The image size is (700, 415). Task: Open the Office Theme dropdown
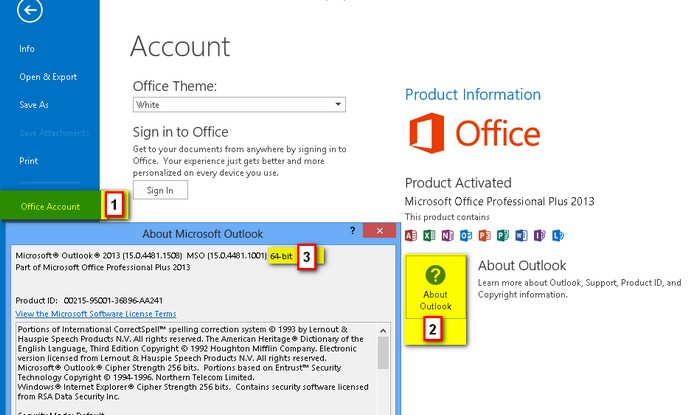pos(239,104)
